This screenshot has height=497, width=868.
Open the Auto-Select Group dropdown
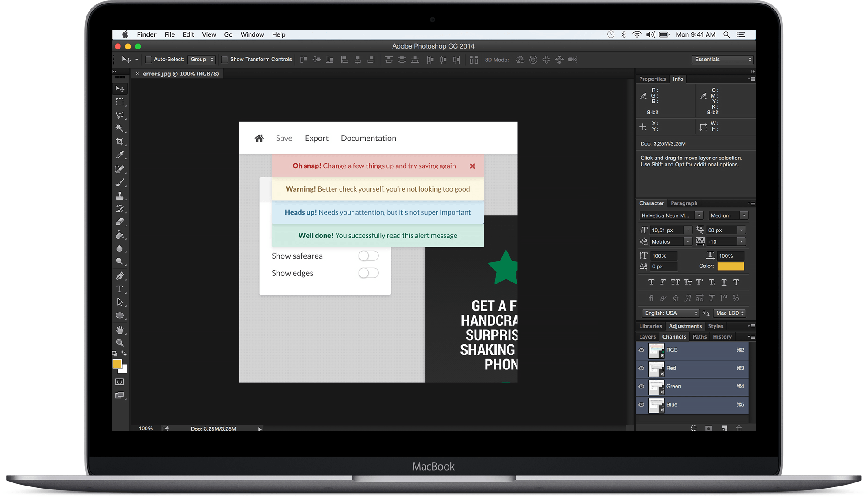(202, 60)
